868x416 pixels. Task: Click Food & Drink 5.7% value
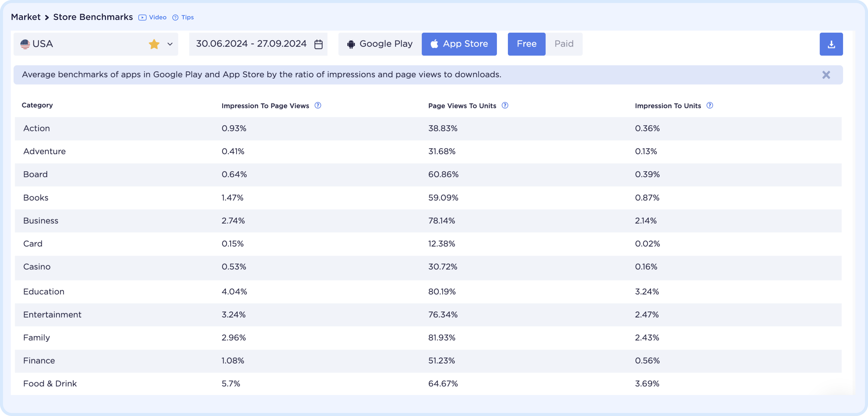pyautogui.click(x=231, y=384)
